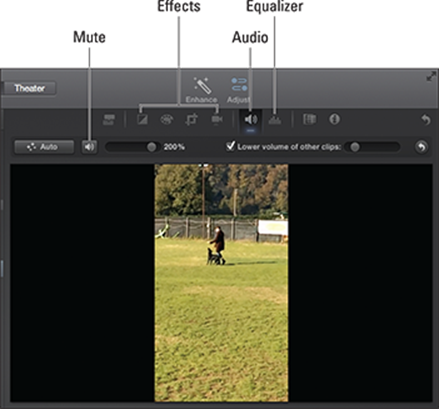439x409 pixels.
Task: Open the Equalizer icon
Action: click(275, 120)
